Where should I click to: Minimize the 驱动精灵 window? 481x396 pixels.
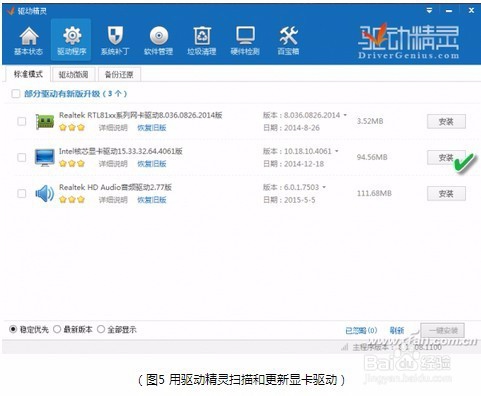449,11
